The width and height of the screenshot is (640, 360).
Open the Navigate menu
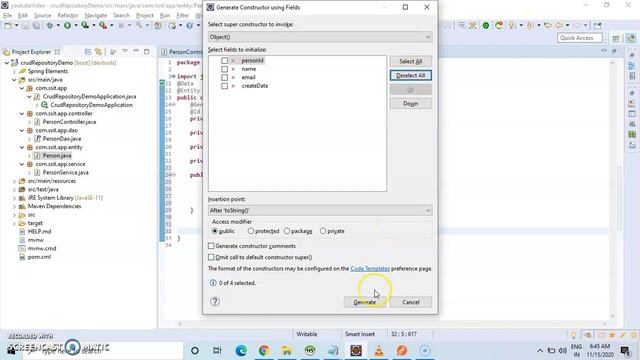click(96, 15)
